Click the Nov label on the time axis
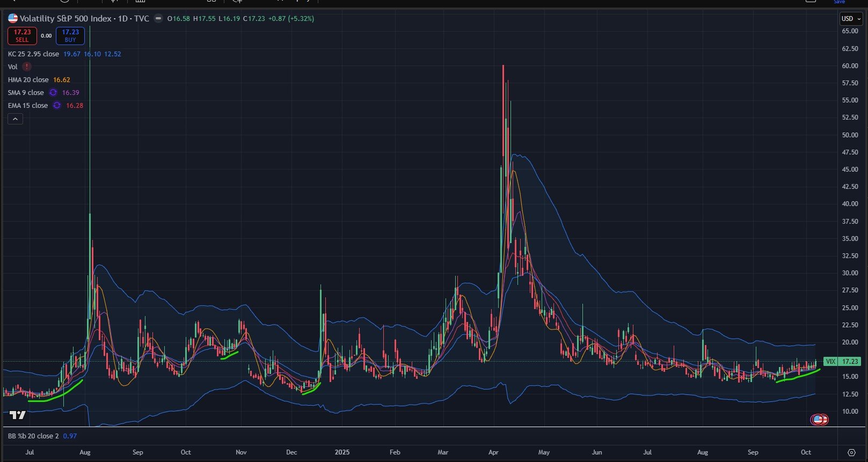The image size is (868, 462). tap(241, 452)
